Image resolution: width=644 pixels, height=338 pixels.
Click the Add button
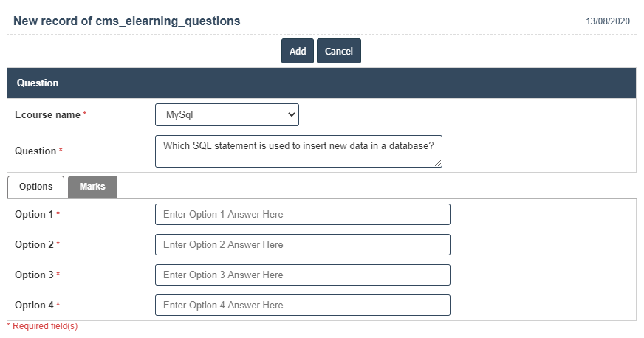[298, 51]
